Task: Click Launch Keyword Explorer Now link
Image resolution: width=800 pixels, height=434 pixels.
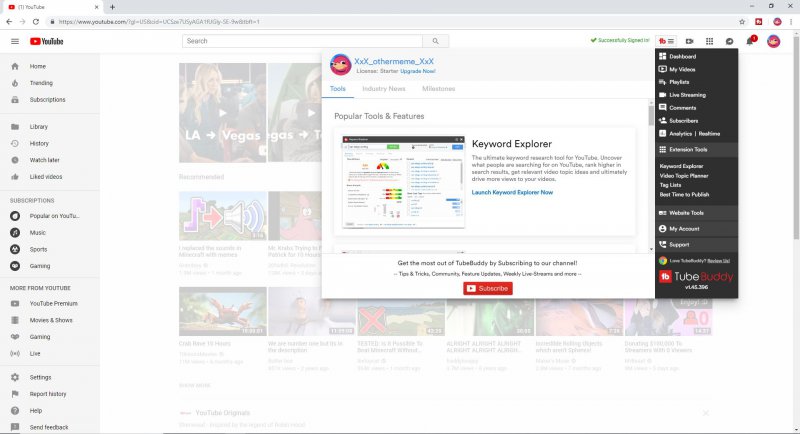Action: pos(512,192)
